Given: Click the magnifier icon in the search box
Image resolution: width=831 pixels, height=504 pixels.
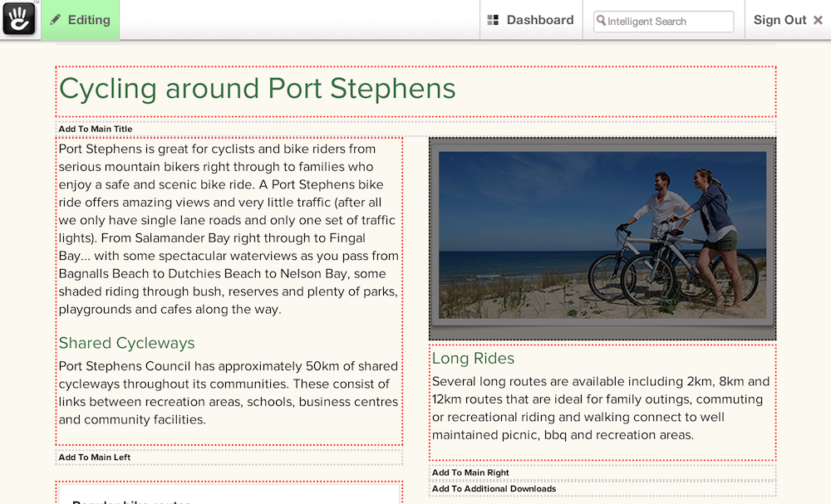Looking at the screenshot, I should tap(601, 21).
